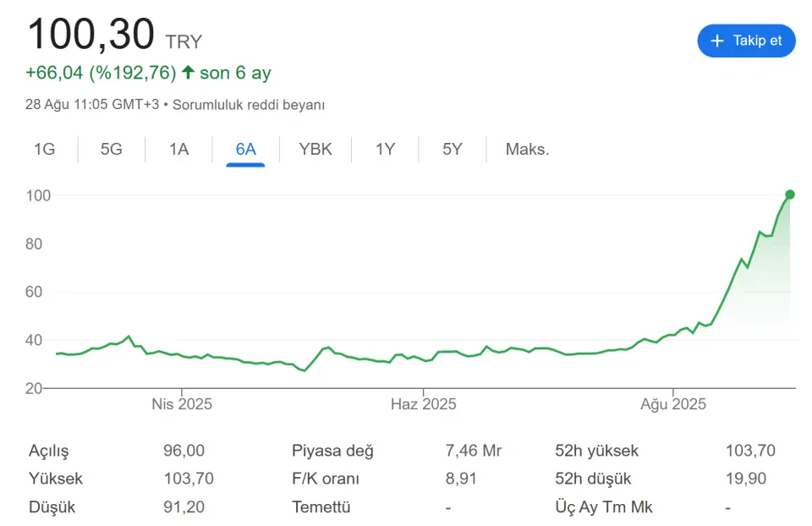Select the 5G time range tab
Screen dimensions: 812x526
112,149
